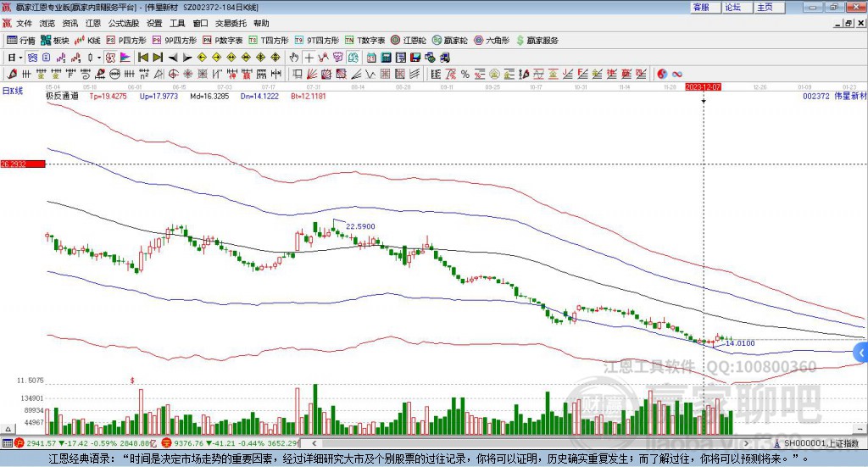Switch to the K线 candlestick chart
This screenshot has height=467, width=868.
[88, 40]
